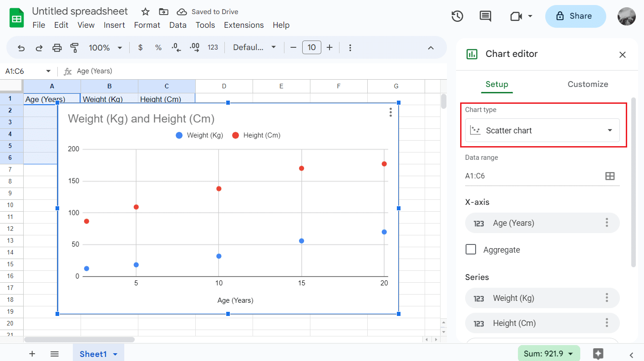The height and width of the screenshot is (361, 644).
Task: Click the Sum: 921.9 button
Action: point(549,354)
